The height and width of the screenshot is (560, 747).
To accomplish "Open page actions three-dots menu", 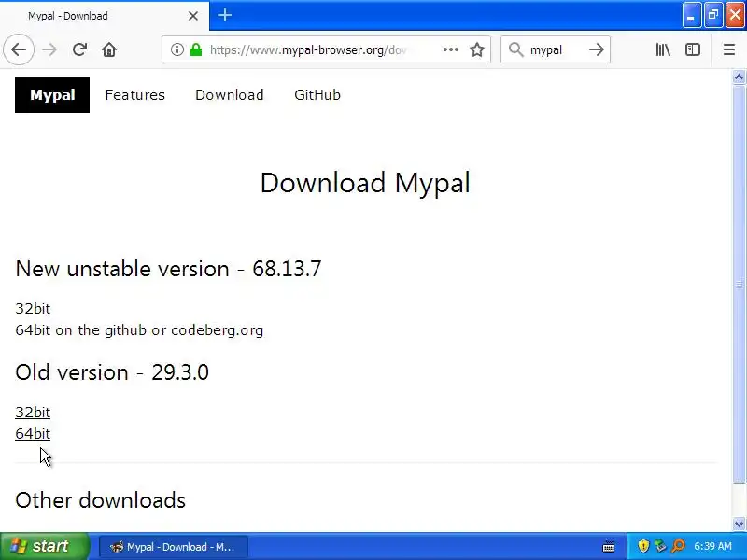I will tap(451, 49).
